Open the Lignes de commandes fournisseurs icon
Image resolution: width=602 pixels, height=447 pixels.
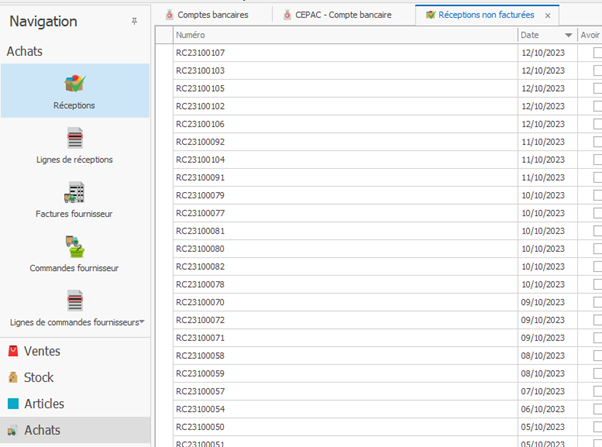coord(75,300)
